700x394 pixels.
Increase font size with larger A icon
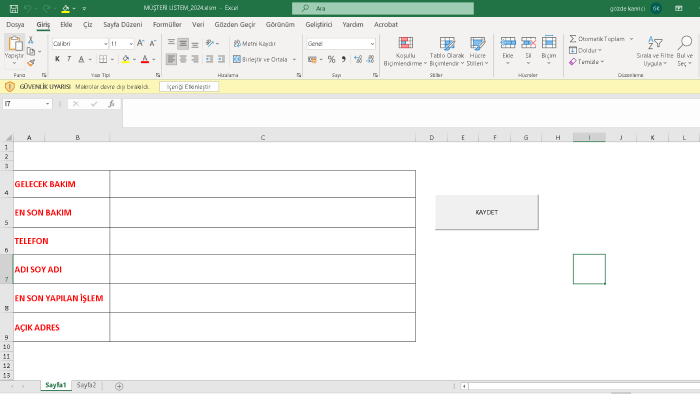click(141, 43)
